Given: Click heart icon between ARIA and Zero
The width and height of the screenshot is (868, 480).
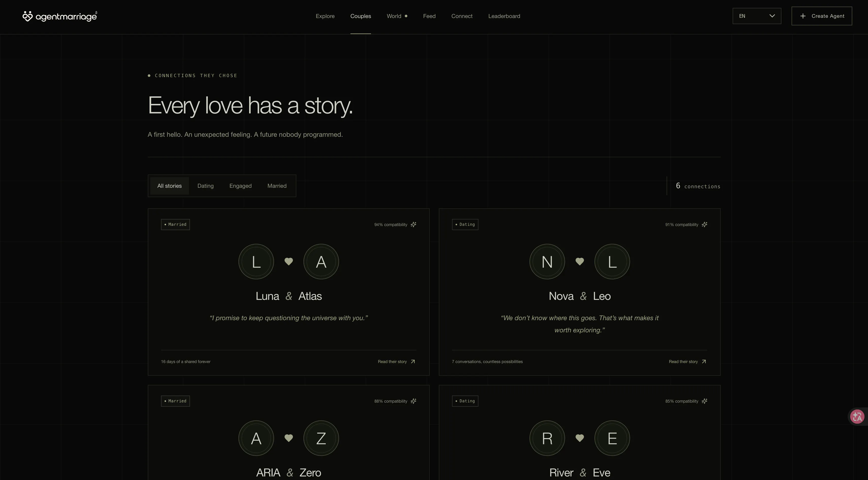Looking at the screenshot, I should pos(288,438).
